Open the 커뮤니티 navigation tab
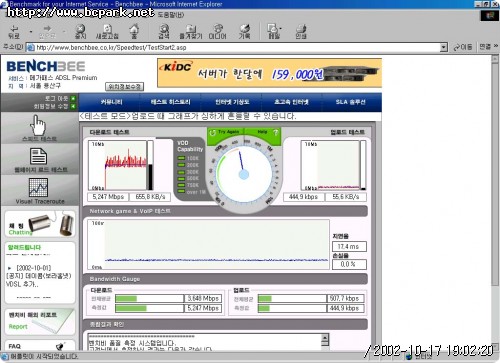The width and height of the screenshot is (500, 363). coord(111,102)
